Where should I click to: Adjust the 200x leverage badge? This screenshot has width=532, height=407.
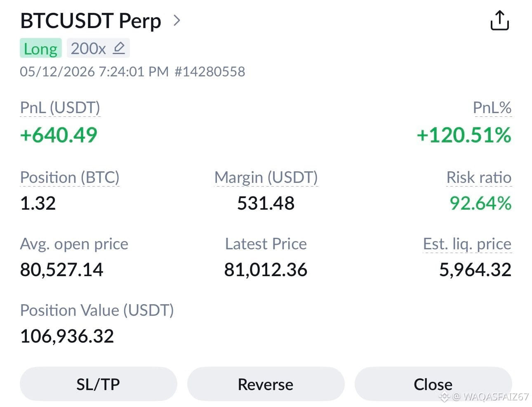pos(98,48)
